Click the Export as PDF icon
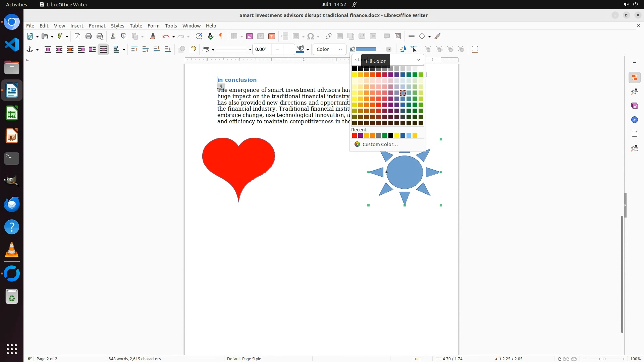Screen dimensions: 644x362 (77, 37)
